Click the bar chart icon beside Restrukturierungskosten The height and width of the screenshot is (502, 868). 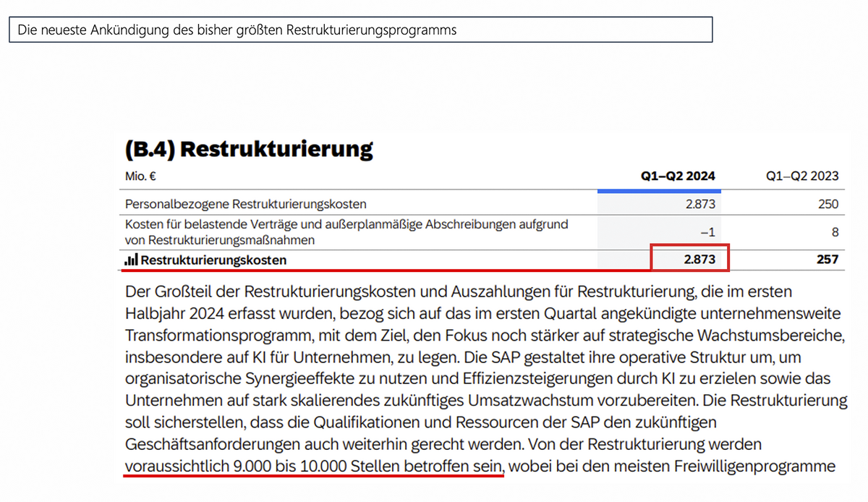coord(131,259)
